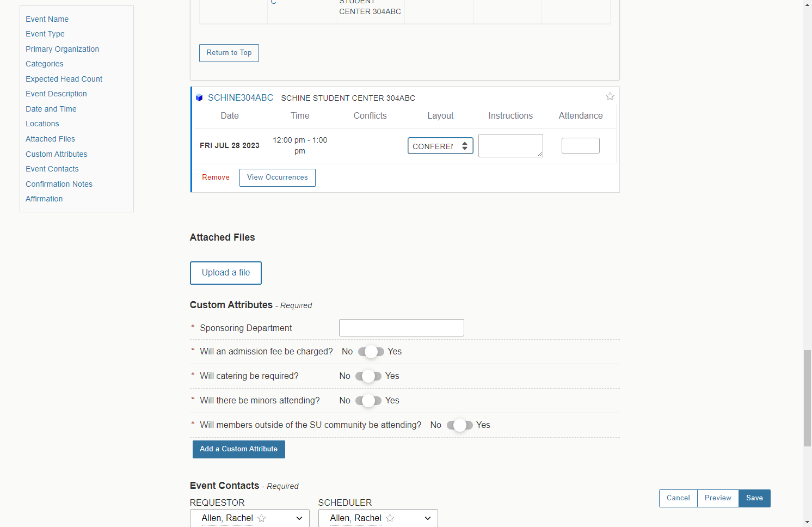The width and height of the screenshot is (812, 527).
Task: Jump to Event Contacts sidebar link
Action: pos(52,169)
